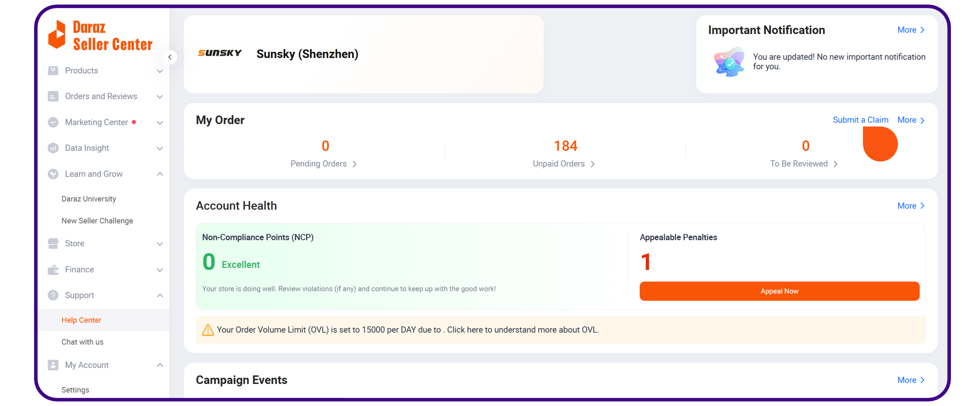
Task: Click the Support question-mark icon
Action: [53, 295]
